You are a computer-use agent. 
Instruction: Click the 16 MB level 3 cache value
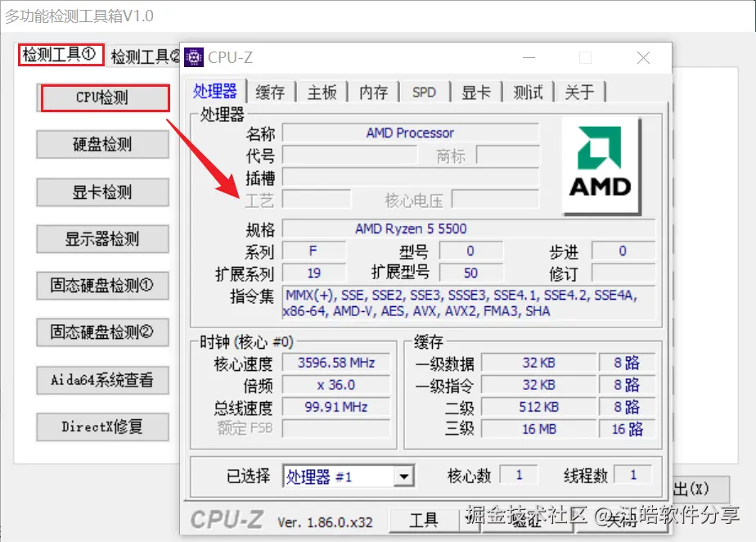point(539,428)
